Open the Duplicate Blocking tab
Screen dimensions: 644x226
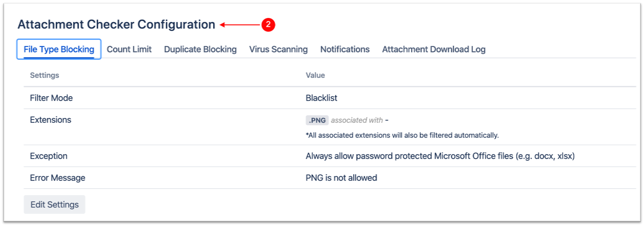(200, 50)
